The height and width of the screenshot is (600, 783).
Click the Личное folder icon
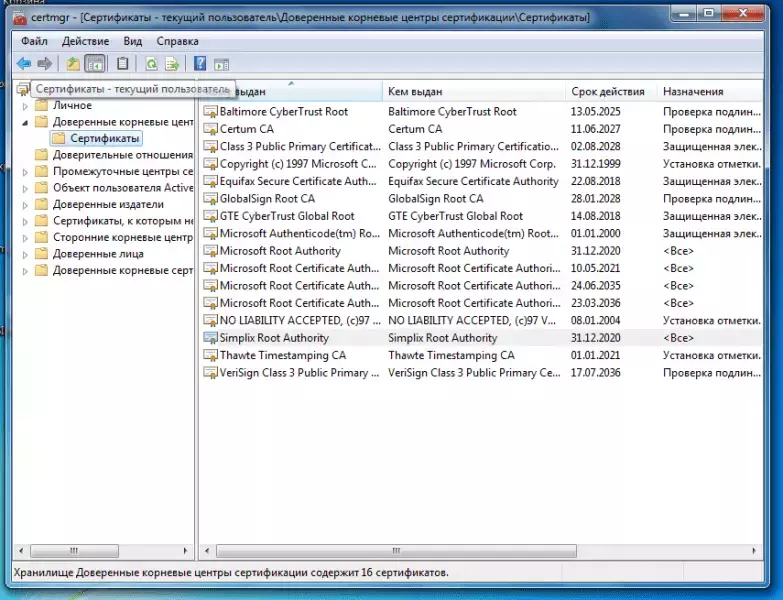tap(41, 105)
